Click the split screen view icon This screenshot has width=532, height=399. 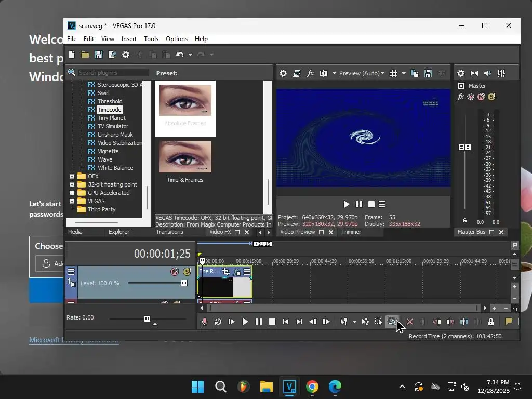point(323,73)
